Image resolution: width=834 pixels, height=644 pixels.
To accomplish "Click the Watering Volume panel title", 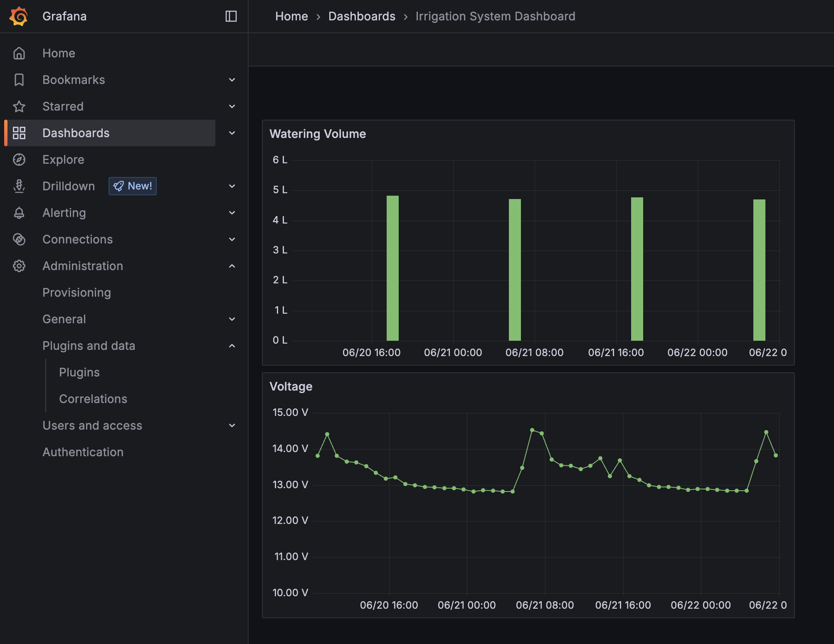I will 318,134.
